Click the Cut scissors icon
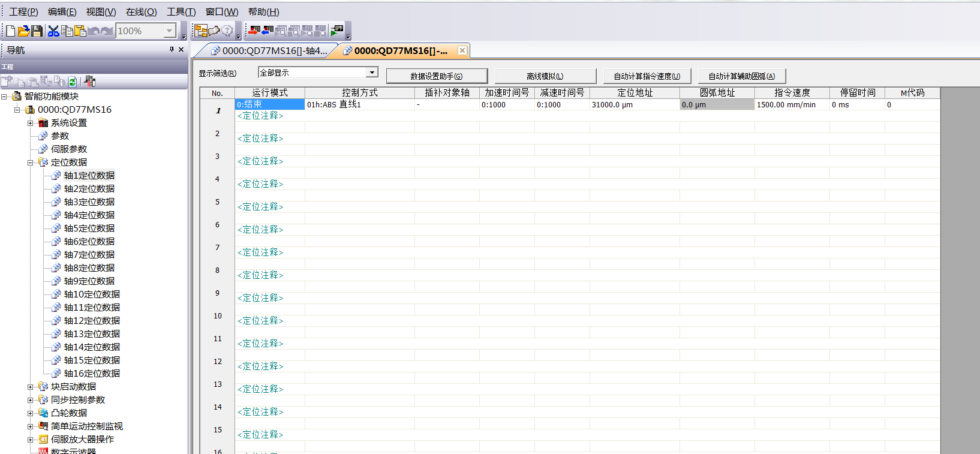Screen dimensions: 980x454 click(x=53, y=31)
